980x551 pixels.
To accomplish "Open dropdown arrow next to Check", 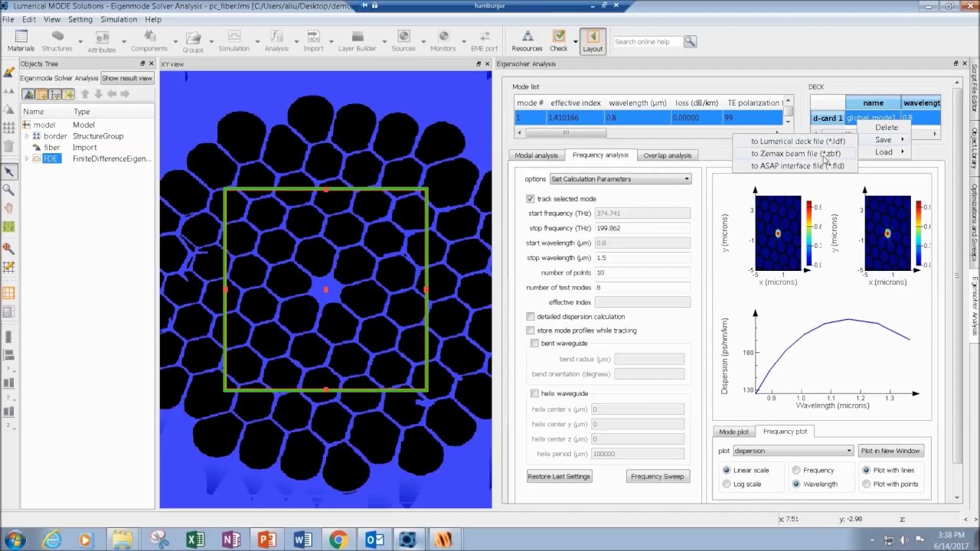I will click(574, 42).
